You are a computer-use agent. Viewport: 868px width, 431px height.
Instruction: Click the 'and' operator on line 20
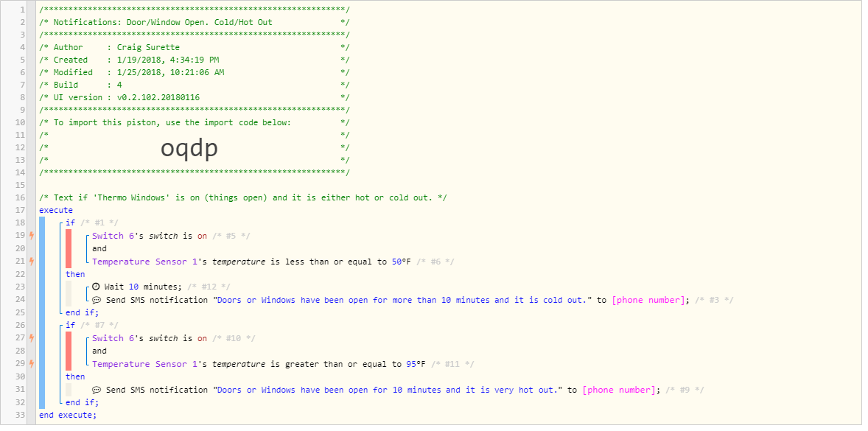(x=99, y=248)
